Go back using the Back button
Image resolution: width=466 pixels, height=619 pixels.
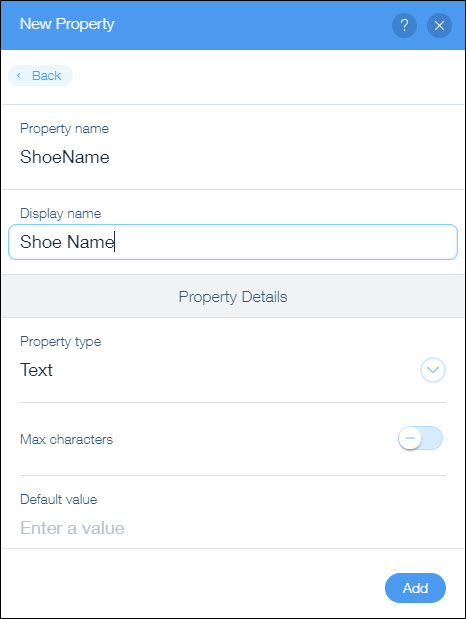40,75
